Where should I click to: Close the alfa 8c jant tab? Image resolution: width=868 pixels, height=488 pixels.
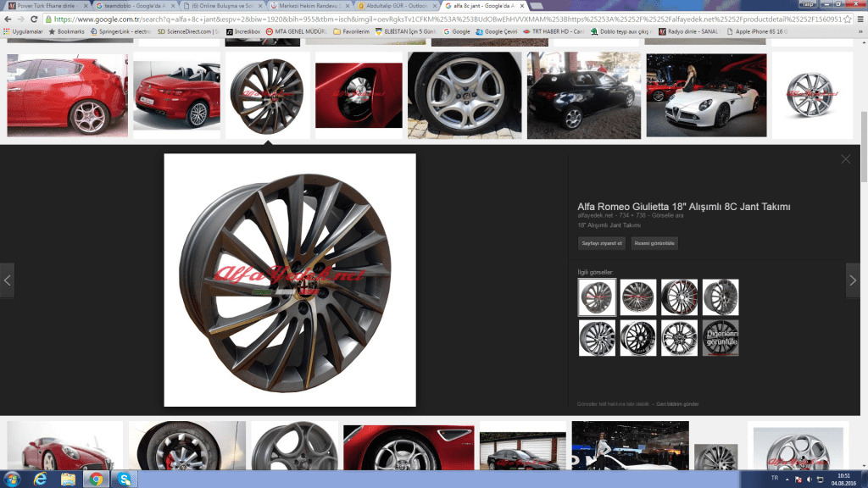(x=521, y=6)
